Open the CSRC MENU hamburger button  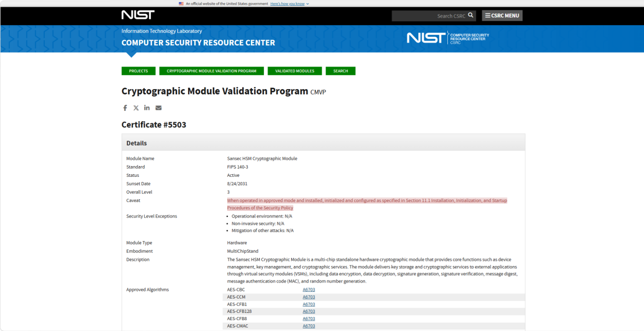click(502, 15)
